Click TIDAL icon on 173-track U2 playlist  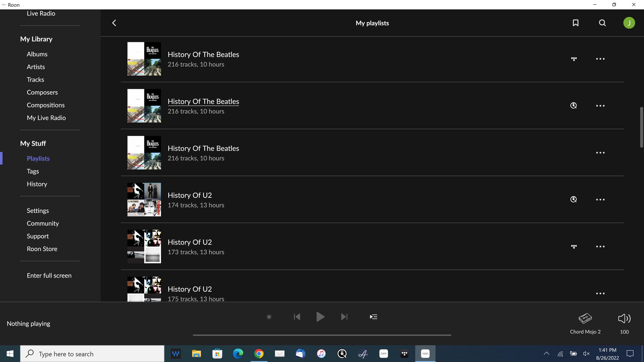574,246
